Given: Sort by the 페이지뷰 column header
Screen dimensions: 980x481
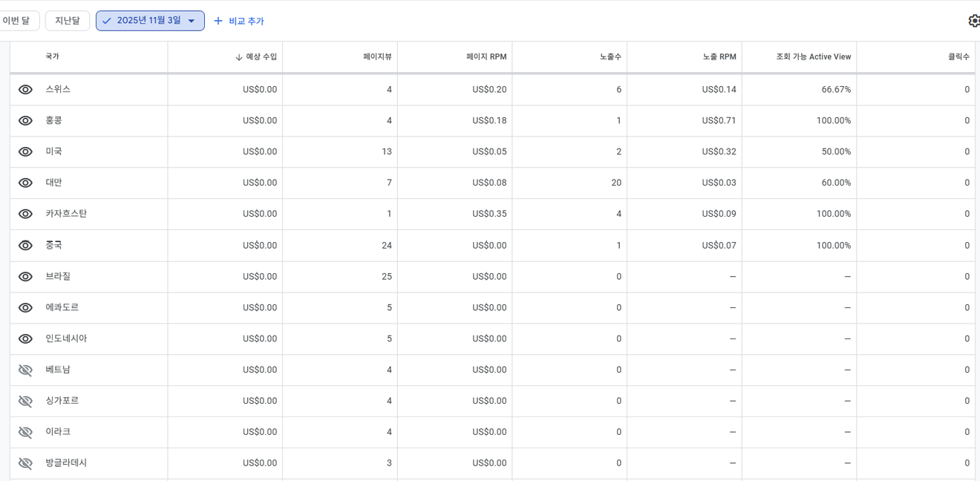Looking at the screenshot, I should point(377,57).
